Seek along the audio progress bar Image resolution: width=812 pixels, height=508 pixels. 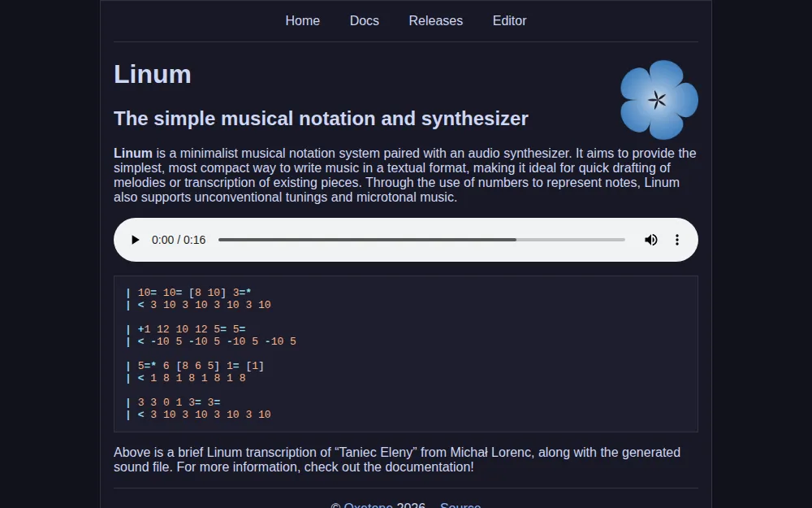point(421,240)
